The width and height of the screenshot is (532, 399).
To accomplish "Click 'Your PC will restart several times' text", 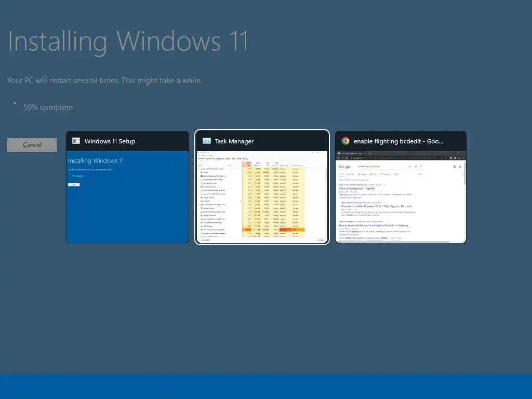I will coord(104,81).
